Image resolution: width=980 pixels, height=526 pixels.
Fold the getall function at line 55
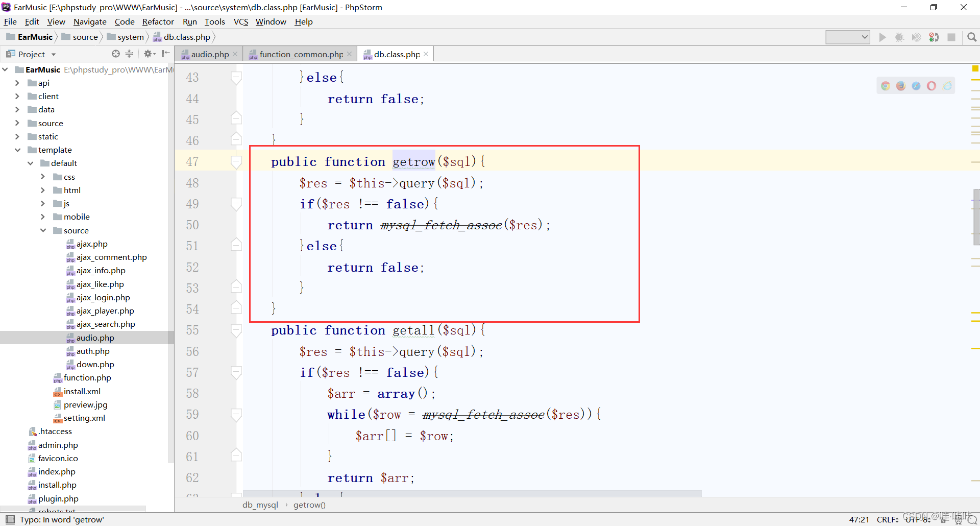click(236, 330)
